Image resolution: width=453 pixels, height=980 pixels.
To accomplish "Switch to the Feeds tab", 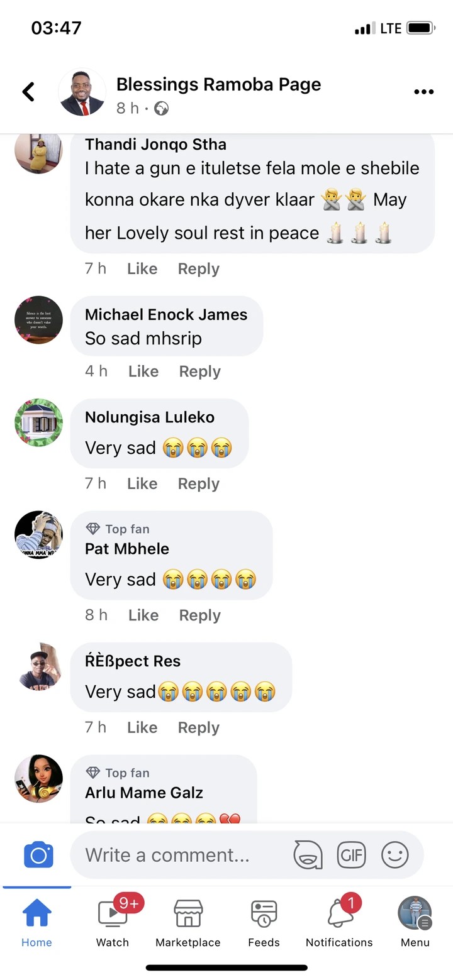I will 264,921.
